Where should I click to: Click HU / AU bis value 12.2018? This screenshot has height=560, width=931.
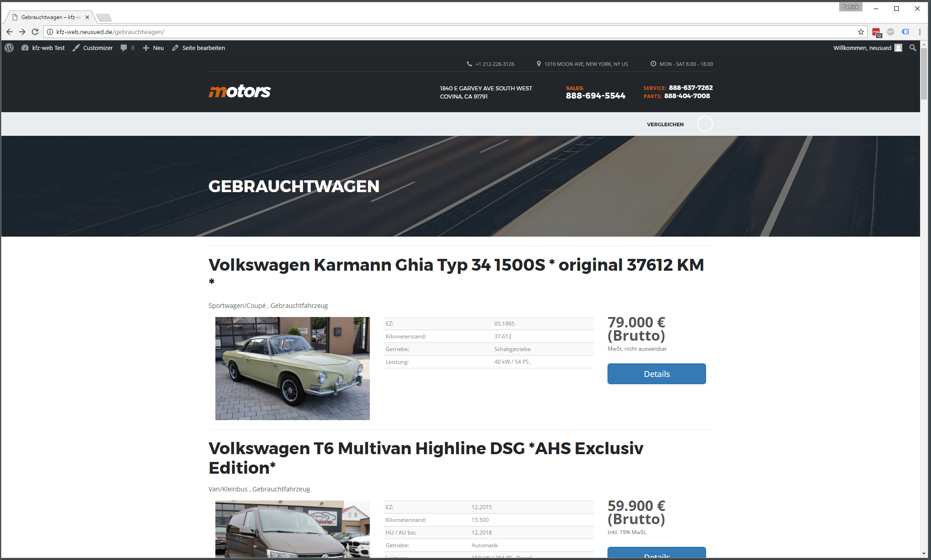point(482,533)
